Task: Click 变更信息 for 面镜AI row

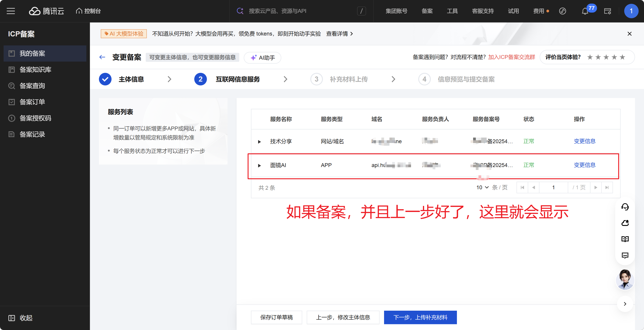Action: (x=584, y=165)
